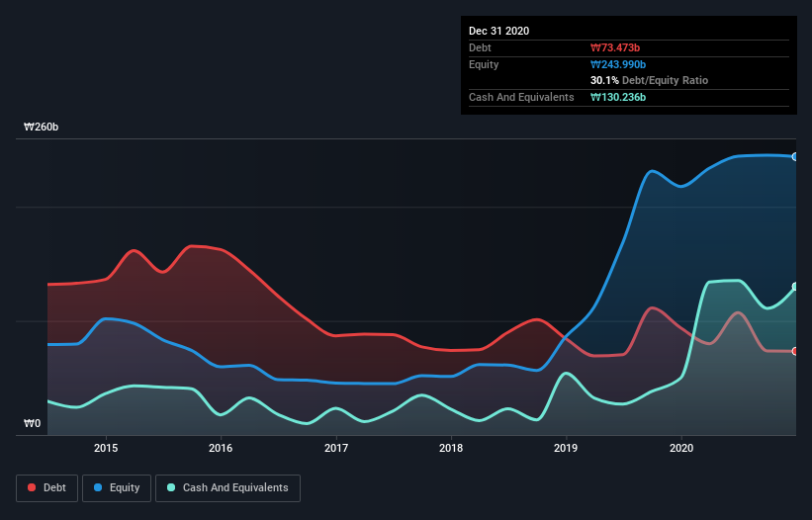The image size is (812, 520).
Task: Click the 2015 x-axis label
Action: click(x=106, y=448)
